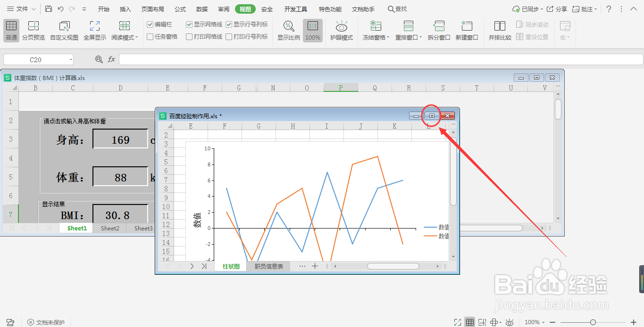
Task: Click the zoom slider handle in status bar
Action: [x=593, y=322]
